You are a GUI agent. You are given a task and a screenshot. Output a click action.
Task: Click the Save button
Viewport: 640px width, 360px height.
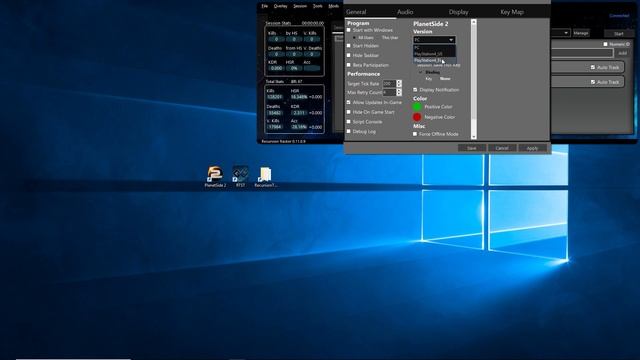[x=471, y=148]
